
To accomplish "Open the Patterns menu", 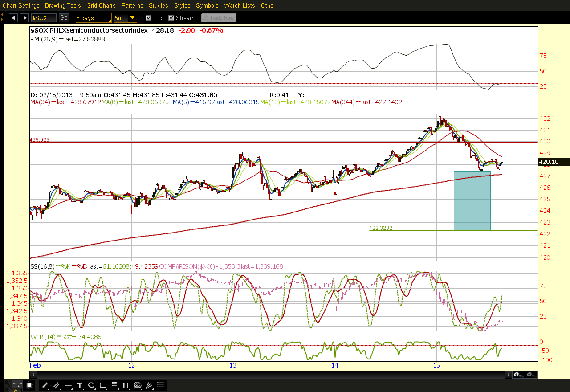I will pos(132,5).
